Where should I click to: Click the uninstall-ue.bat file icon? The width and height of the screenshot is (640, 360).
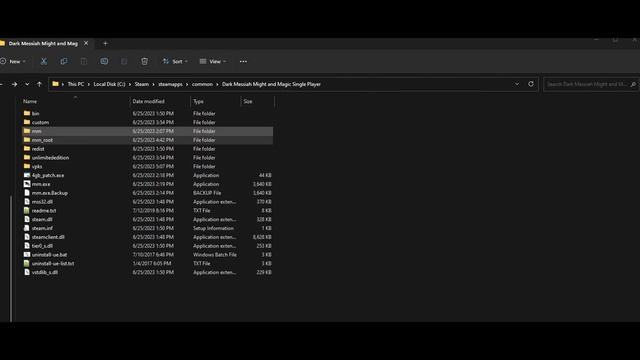click(27, 255)
